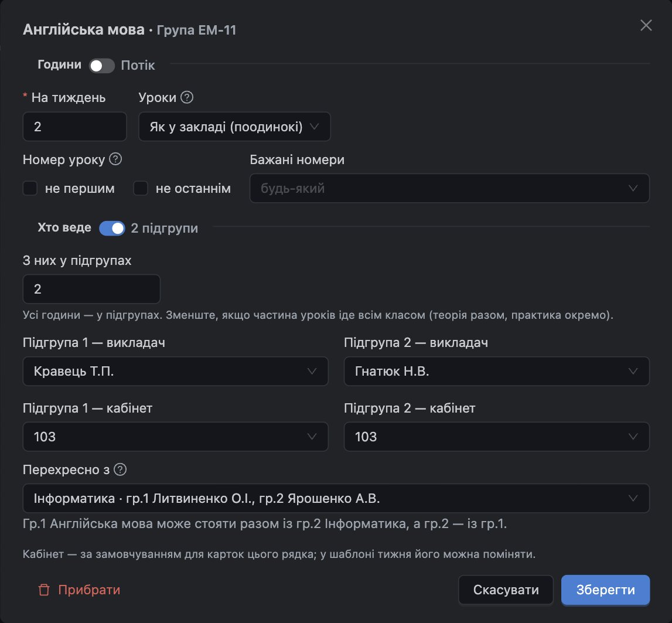Click the Група ЕМ-11 subtitle text
Viewport: 672px width, 623px height.
196,30
